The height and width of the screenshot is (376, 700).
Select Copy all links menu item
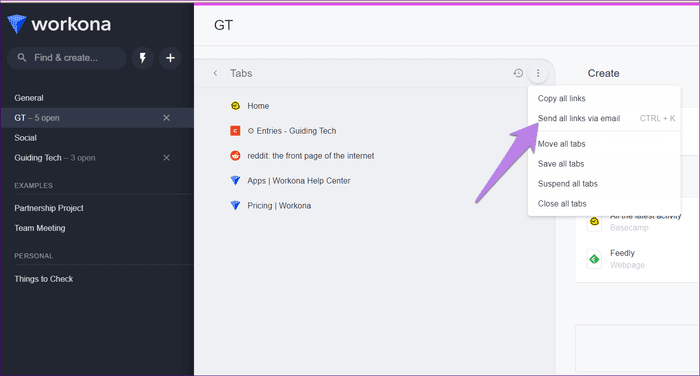pyautogui.click(x=561, y=98)
